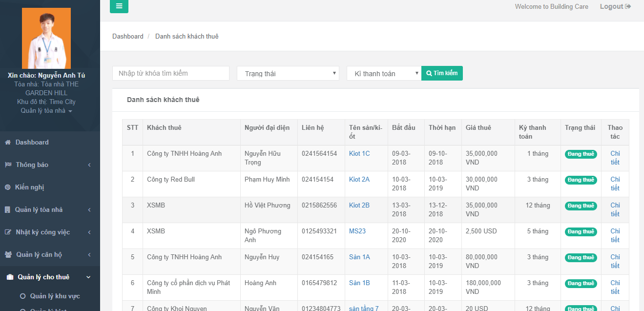Click the Dashboard home icon in sidebar

tap(8, 143)
